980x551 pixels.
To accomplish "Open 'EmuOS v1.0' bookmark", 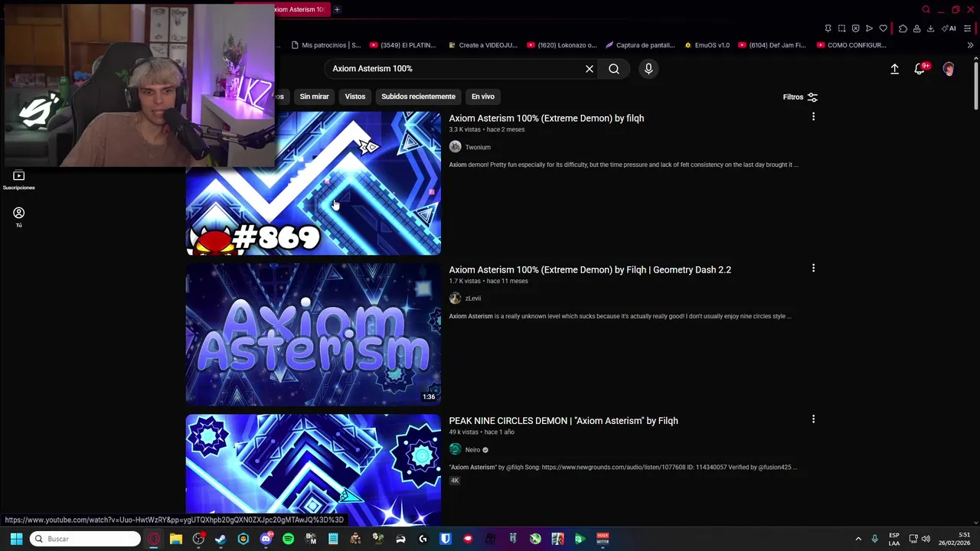I will pyautogui.click(x=707, y=45).
